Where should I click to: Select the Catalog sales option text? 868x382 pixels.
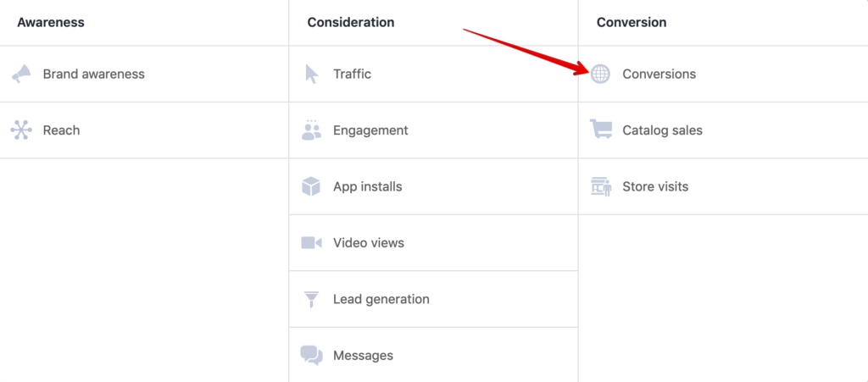(x=662, y=130)
